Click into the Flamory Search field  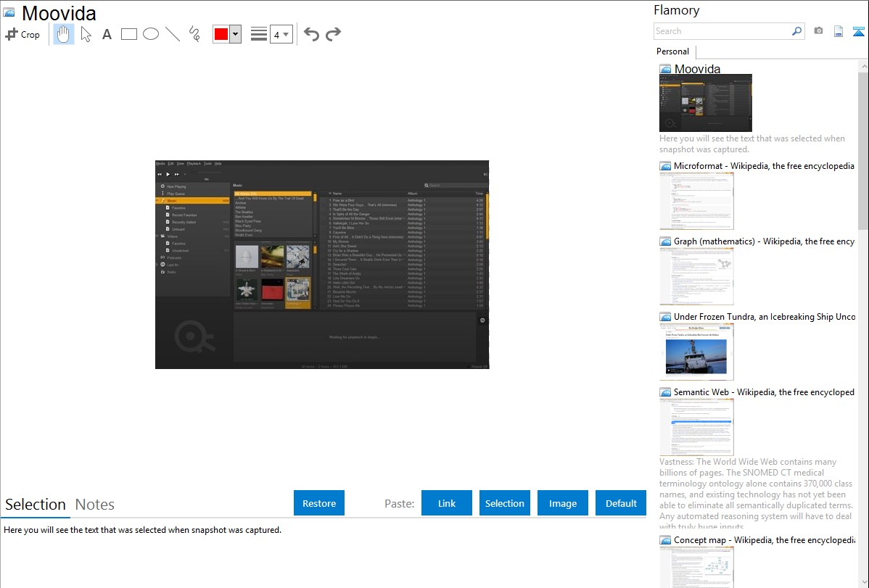tap(722, 31)
